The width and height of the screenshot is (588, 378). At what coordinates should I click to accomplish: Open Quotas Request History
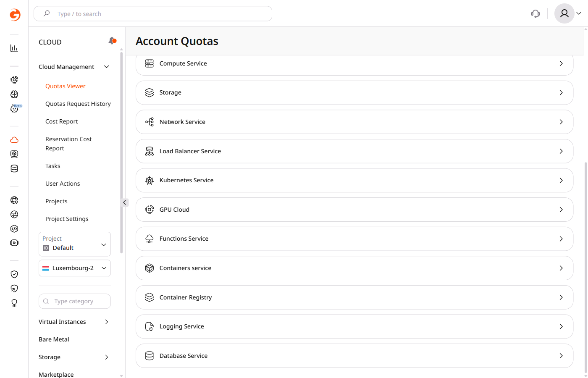(x=78, y=104)
